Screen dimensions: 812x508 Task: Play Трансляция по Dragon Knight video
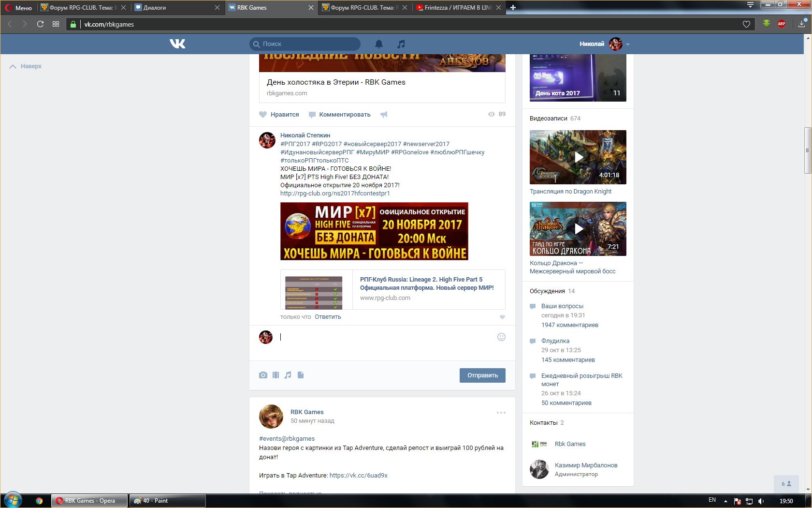click(578, 157)
